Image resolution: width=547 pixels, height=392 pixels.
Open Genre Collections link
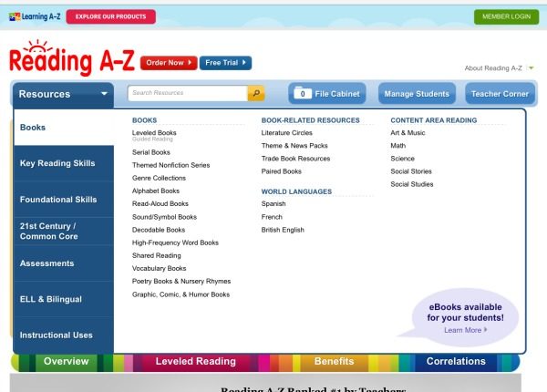tap(159, 178)
